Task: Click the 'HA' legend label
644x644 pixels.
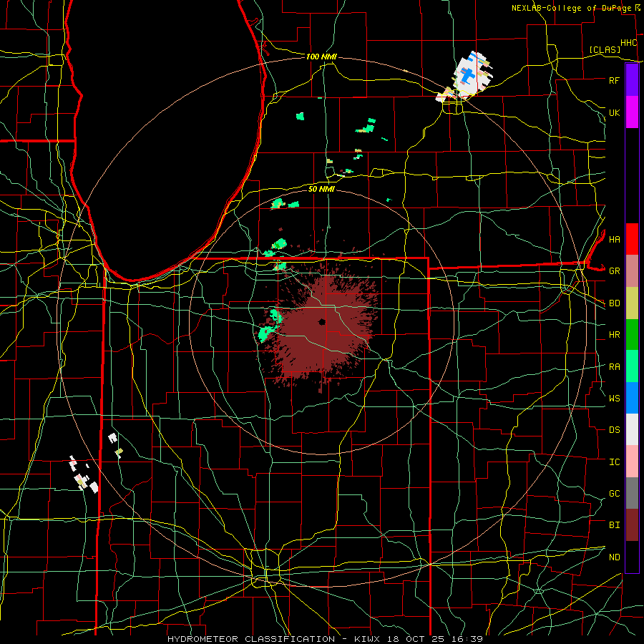Action: click(x=614, y=240)
